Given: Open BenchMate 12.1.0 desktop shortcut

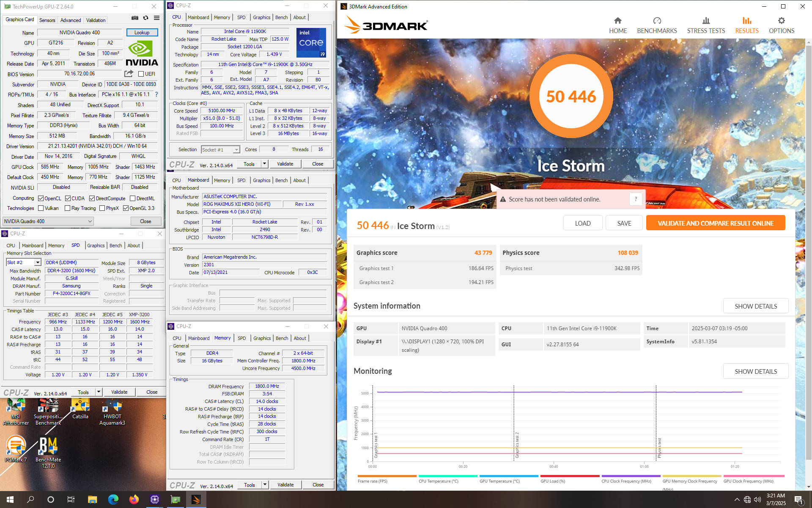Looking at the screenshot, I should pyautogui.click(x=48, y=452).
